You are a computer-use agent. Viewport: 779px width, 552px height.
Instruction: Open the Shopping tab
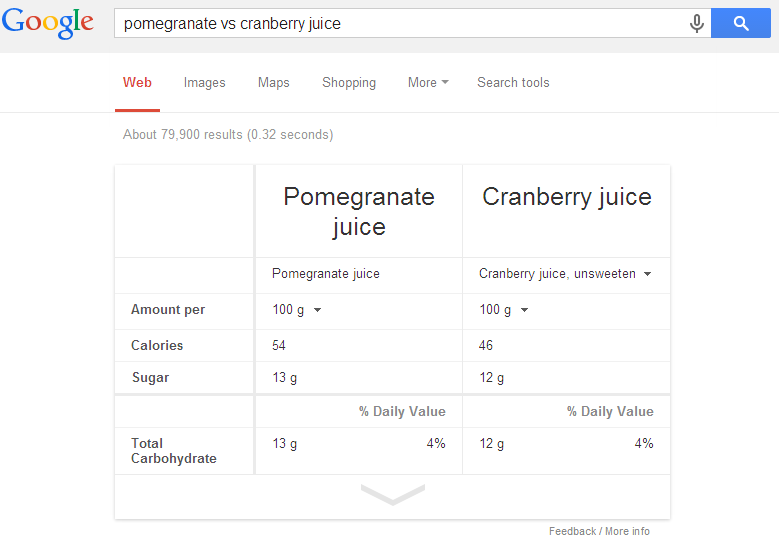coord(349,82)
